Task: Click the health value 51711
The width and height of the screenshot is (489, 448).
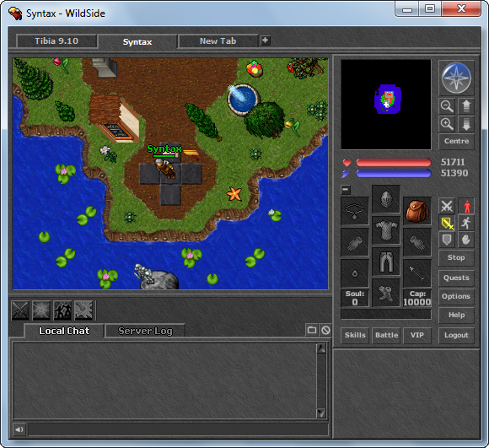Action: (453, 162)
